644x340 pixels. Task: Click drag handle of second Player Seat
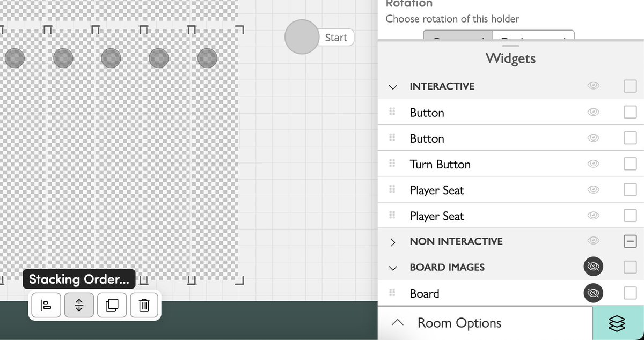click(x=392, y=215)
